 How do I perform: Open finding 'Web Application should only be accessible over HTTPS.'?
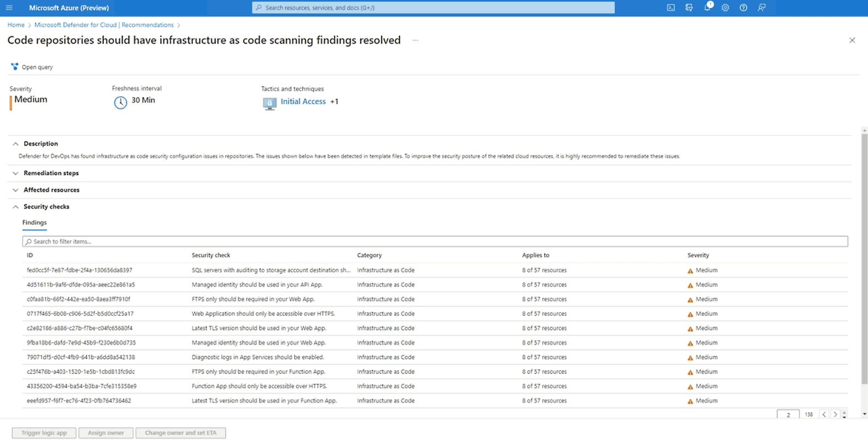point(435,314)
